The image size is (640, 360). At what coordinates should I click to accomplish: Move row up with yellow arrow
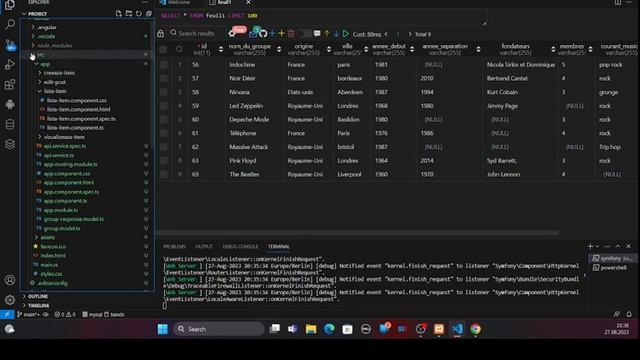327,34
